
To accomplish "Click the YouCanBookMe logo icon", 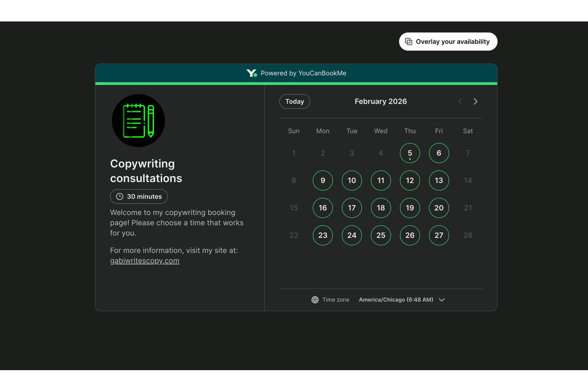I will pyautogui.click(x=251, y=73).
